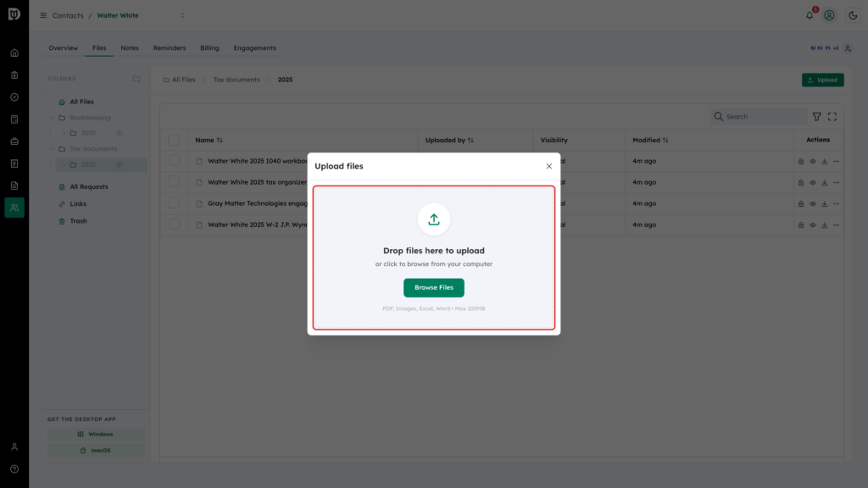Viewport: 868px width, 488px height.
Task: Click the help question mark icon
Action: click(x=14, y=469)
